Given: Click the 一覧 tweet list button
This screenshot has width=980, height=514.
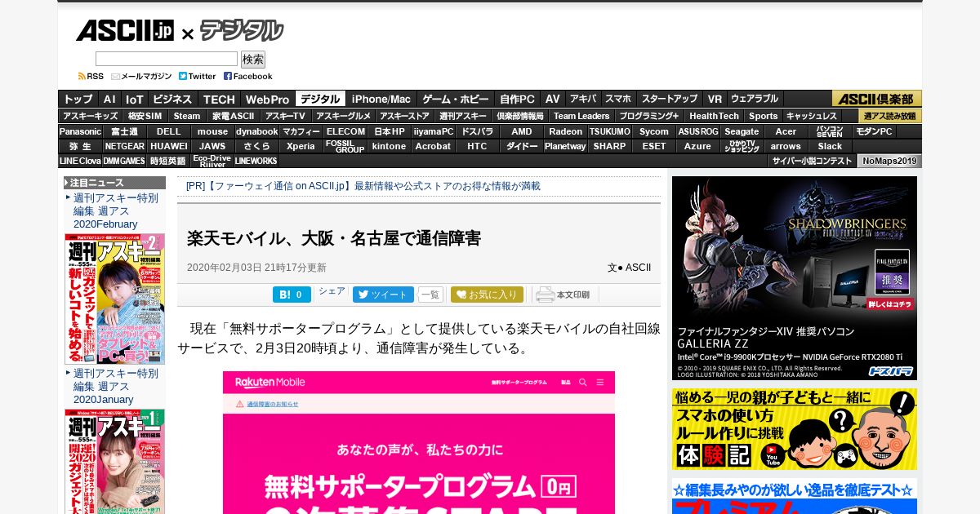Looking at the screenshot, I should click(x=430, y=295).
